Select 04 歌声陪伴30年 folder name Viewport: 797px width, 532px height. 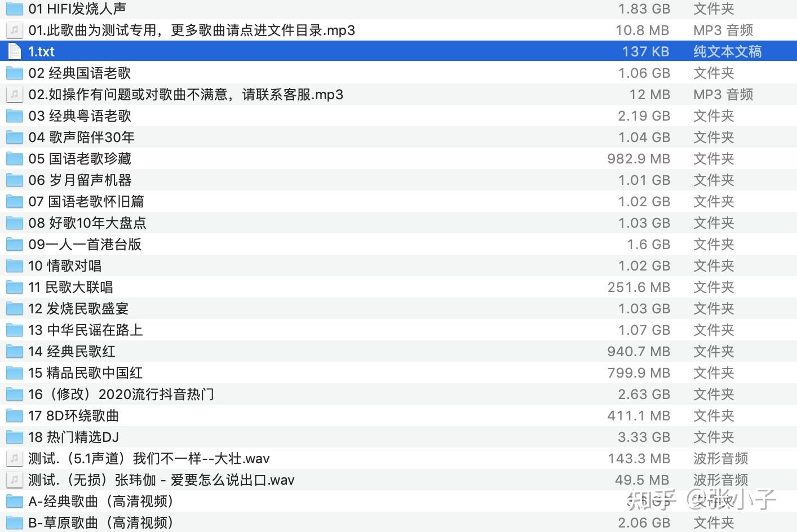(82, 138)
